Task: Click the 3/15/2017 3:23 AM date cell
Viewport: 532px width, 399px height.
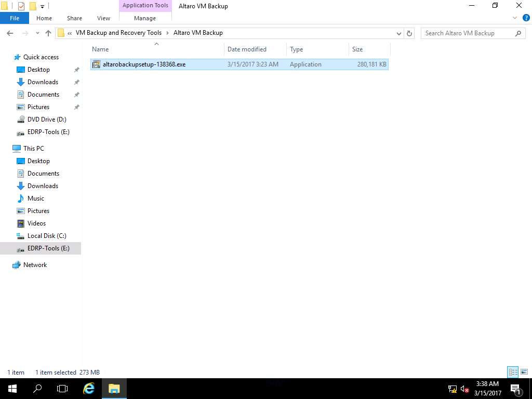Action: click(x=253, y=64)
